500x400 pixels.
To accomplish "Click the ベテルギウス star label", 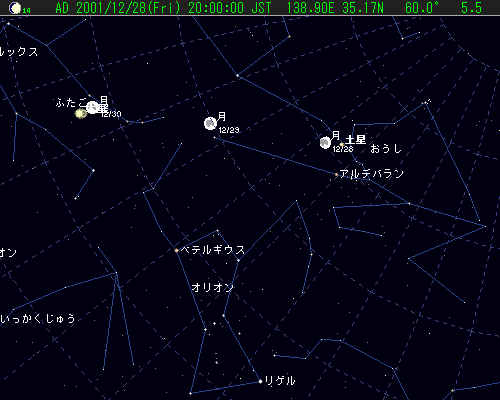I will (213, 250).
